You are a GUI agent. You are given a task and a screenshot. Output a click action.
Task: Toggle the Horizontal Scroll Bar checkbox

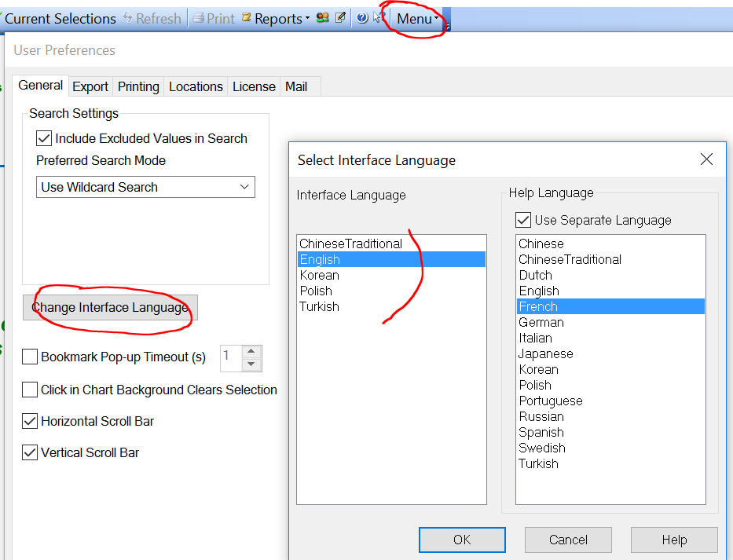pos(30,421)
